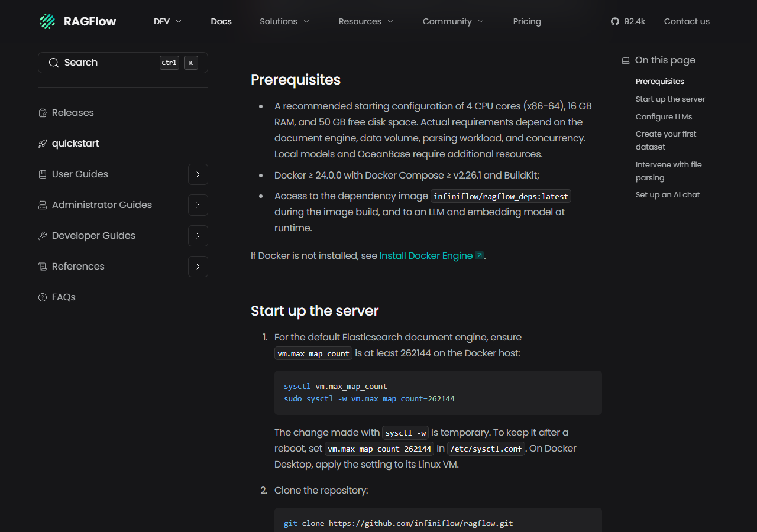The width and height of the screenshot is (757, 532).
Task: Click the sudo sysctl -w command line
Action: pyautogui.click(x=369, y=399)
